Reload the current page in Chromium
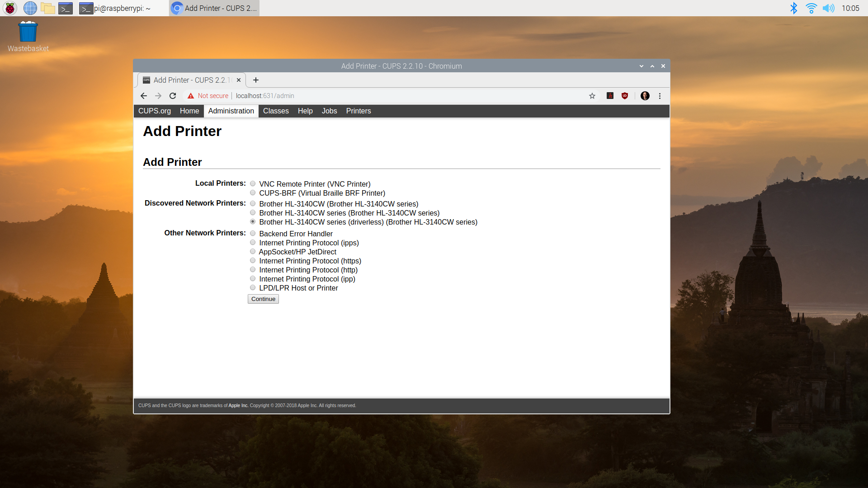 tap(173, 96)
